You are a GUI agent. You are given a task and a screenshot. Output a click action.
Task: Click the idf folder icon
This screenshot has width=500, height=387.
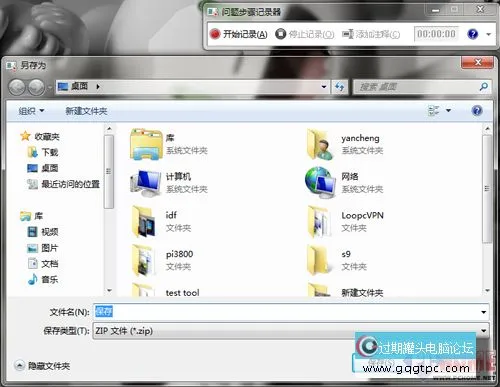pyautogui.click(x=144, y=222)
